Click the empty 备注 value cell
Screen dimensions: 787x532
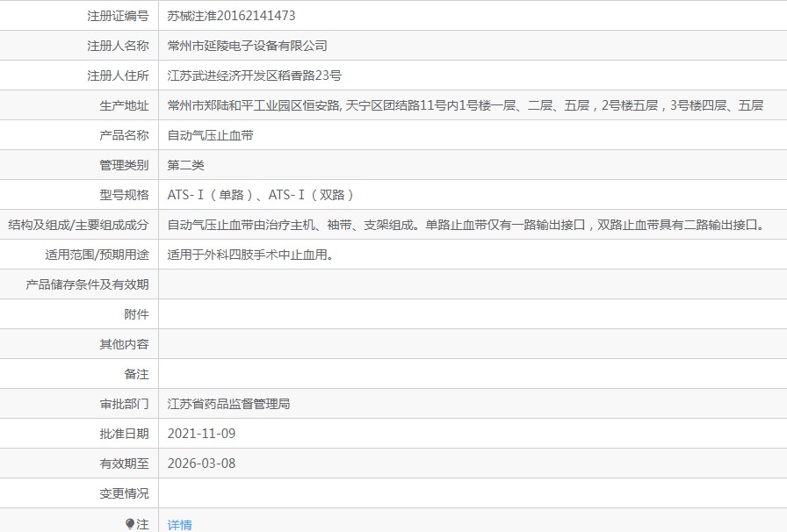coord(473,374)
